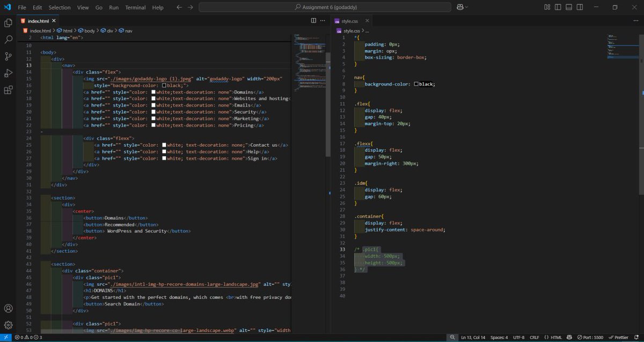Open the Copilot chat icon in title bar
Screen dimensions: 644x342
[459, 8]
